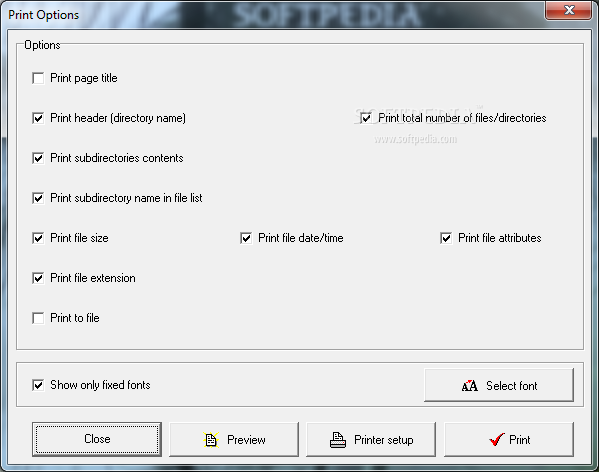599x472 pixels.
Task: Disable Print subdirectories contents option
Action: click(x=38, y=158)
